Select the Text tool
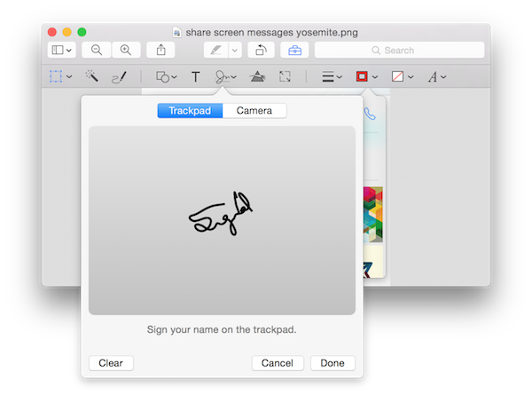Viewport: 532px width, 403px height. [x=196, y=77]
